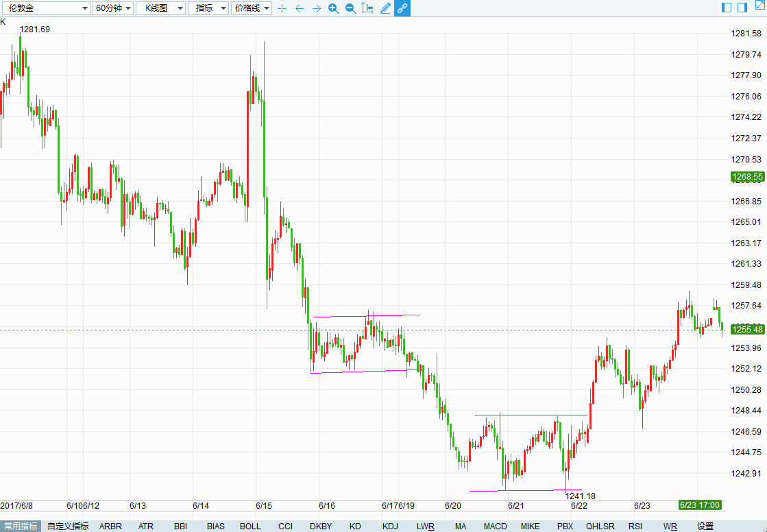Click the 1268.55 green price label
Screen dimensions: 767x532
click(x=747, y=177)
